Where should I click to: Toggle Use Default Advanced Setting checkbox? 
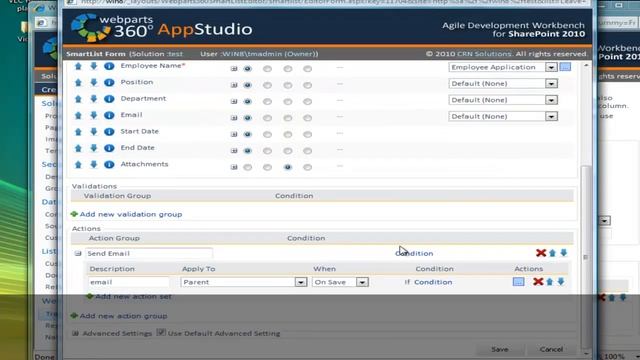[161, 333]
